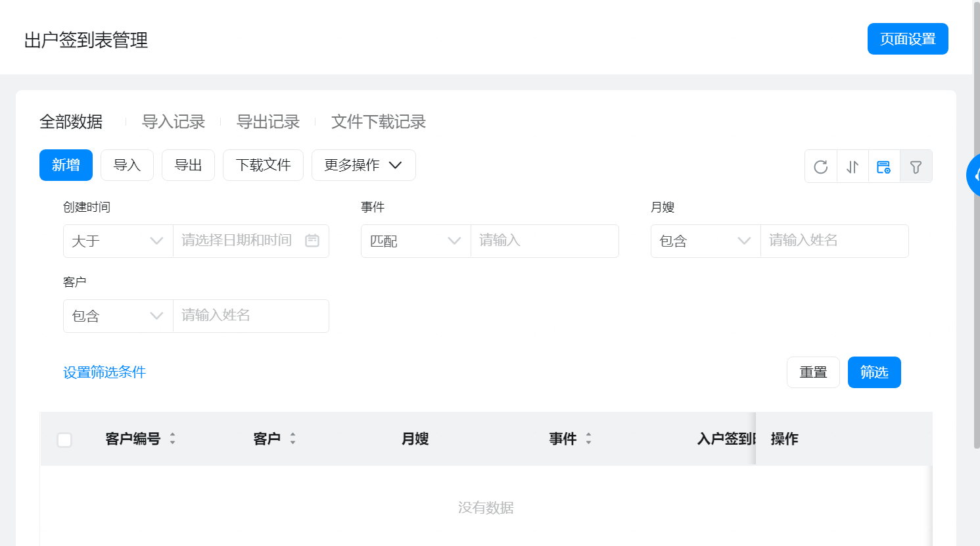The height and width of the screenshot is (546, 980).
Task: Click the refresh icon in the toolbar
Action: (820, 166)
